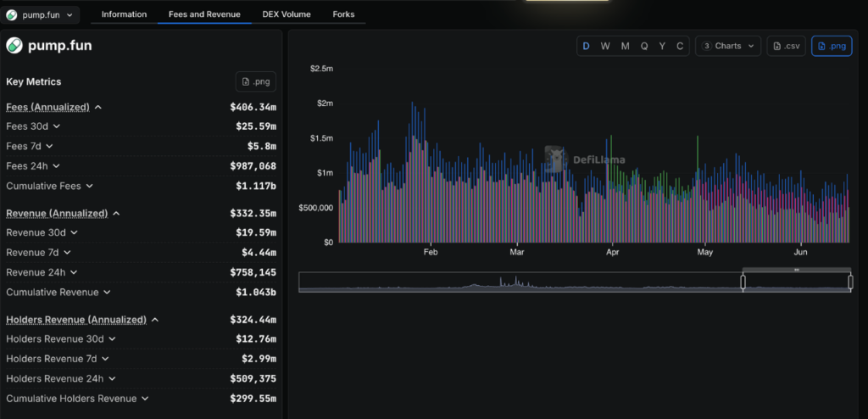Click the Key Metrics heading
This screenshot has height=419, width=868.
(x=34, y=81)
